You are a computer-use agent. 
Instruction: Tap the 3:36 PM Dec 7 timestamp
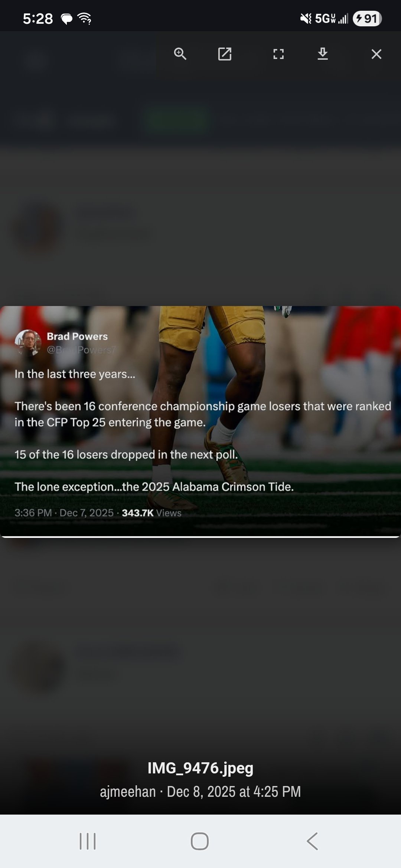coord(64,513)
